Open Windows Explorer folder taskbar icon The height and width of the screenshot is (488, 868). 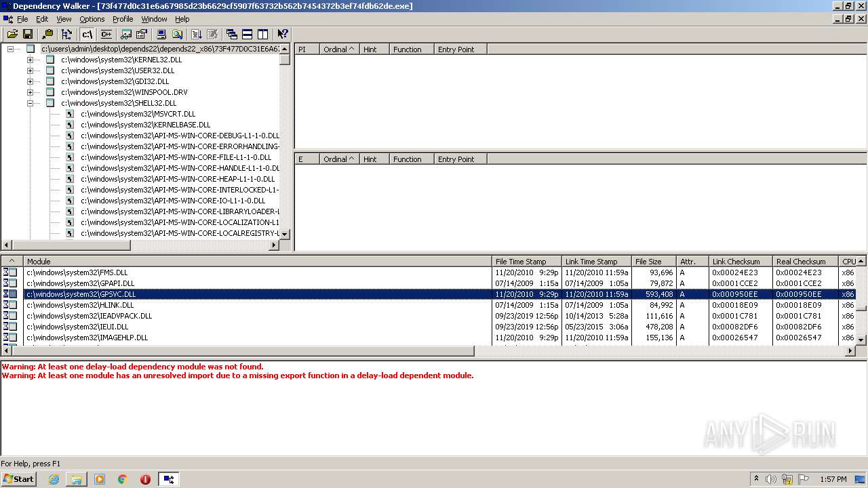point(77,479)
